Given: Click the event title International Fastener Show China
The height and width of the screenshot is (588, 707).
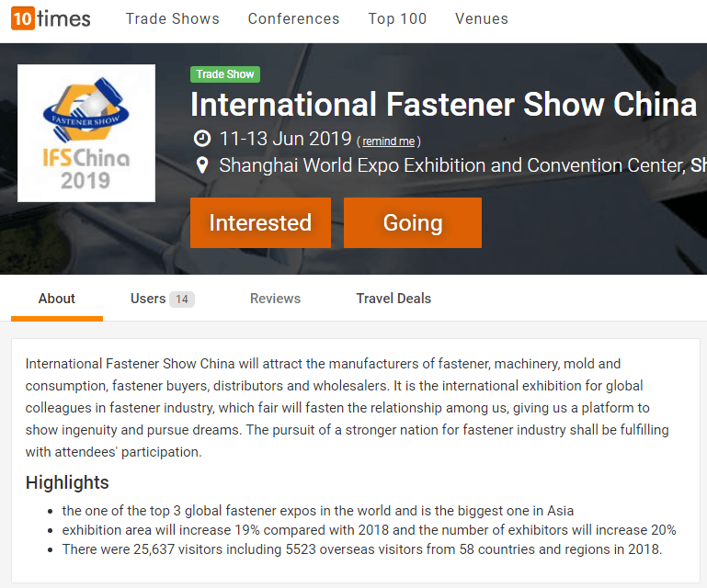Looking at the screenshot, I should click(443, 105).
